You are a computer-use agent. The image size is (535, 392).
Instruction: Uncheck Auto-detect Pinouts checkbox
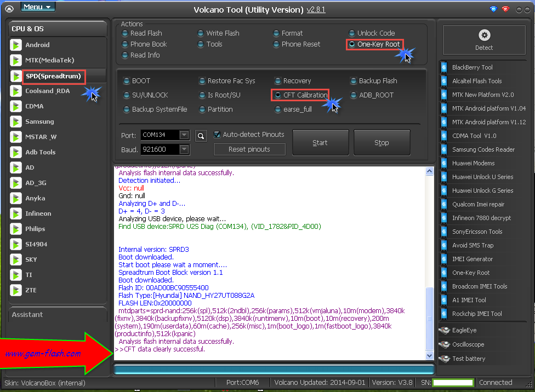point(217,135)
